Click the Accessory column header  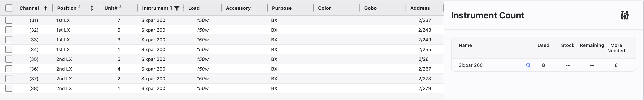(238, 8)
